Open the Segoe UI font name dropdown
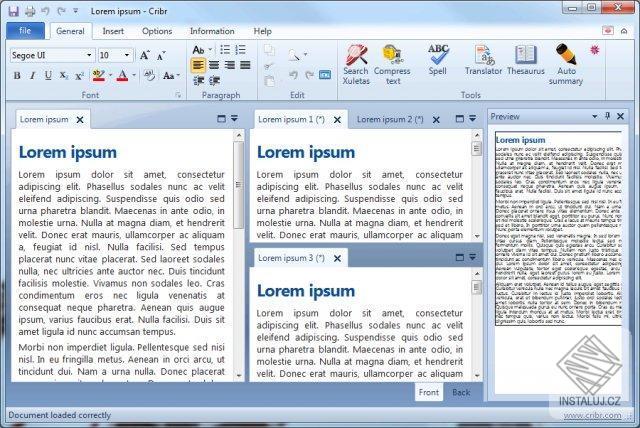640x428 pixels. 89,55
